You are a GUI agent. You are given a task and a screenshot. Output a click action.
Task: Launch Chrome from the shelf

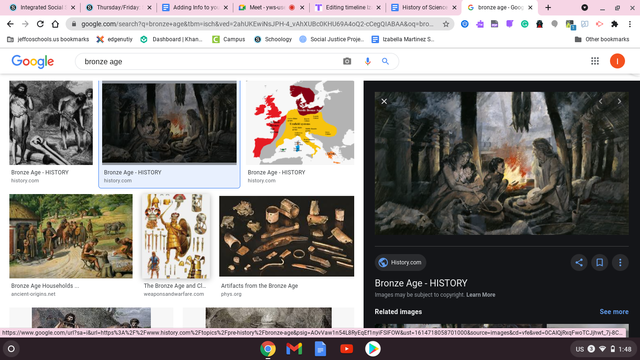pos(268,349)
